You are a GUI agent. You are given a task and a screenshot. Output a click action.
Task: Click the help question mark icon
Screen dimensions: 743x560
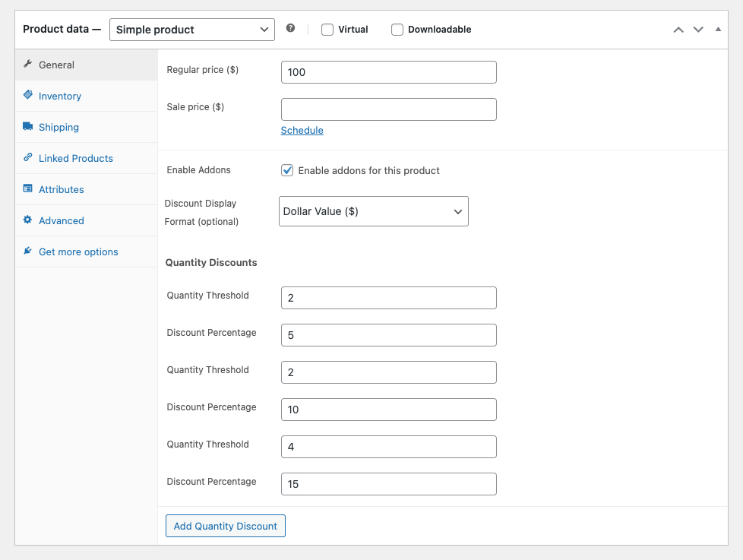pos(290,29)
